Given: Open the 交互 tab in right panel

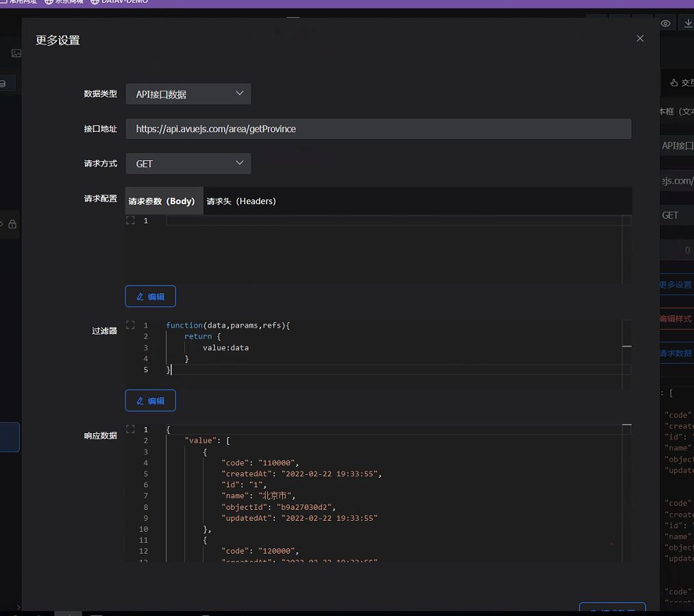Looking at the screenshot, I should [x=682, y=83].
